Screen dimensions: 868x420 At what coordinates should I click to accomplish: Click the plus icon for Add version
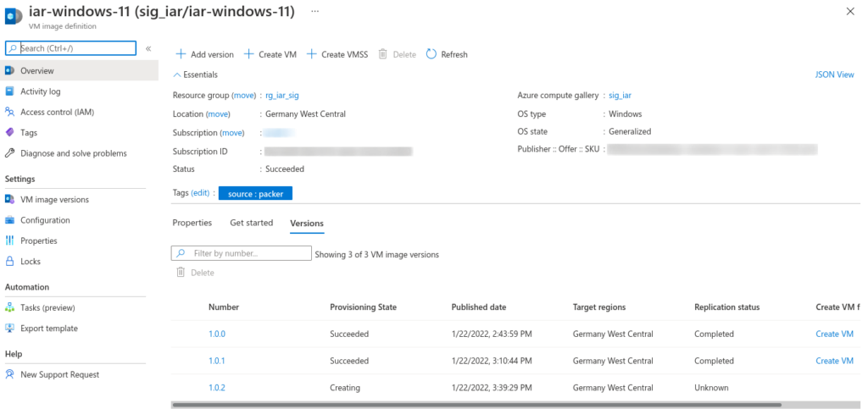tap(180, 54)
